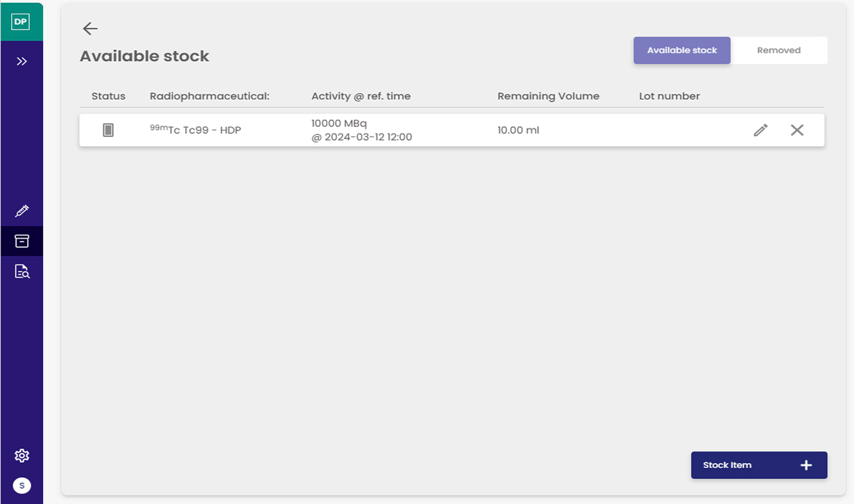
Task: Click the Activity @ ref. time header
Action: tap(361, 96)
